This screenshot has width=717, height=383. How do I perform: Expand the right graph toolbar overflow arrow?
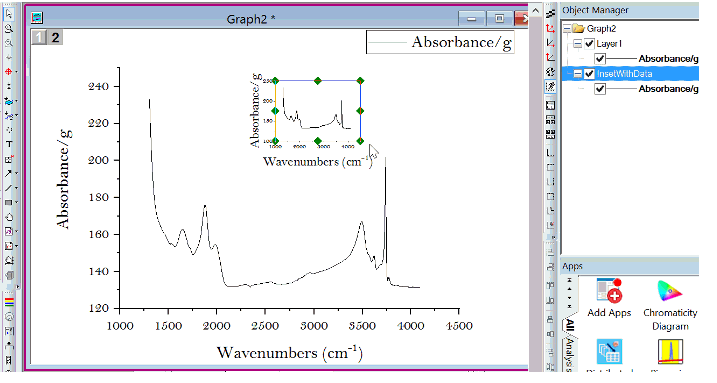point(554,238)
